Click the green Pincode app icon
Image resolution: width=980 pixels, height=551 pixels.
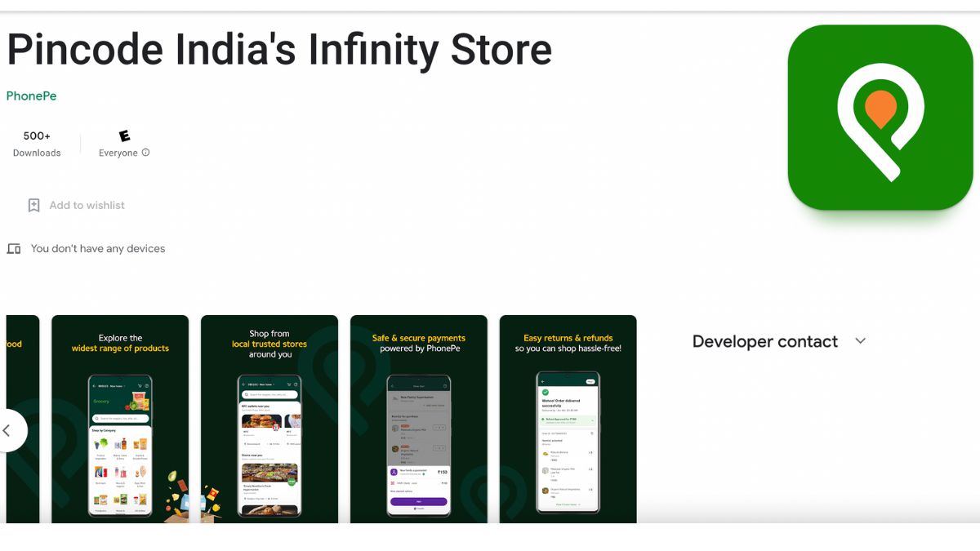[x=880, y=118]
